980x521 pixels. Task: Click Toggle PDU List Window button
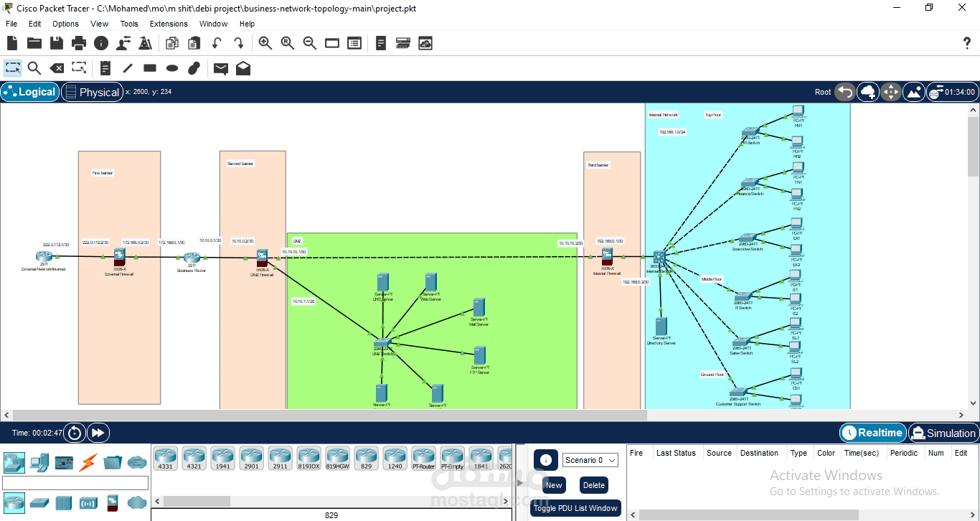click(575, 508)
